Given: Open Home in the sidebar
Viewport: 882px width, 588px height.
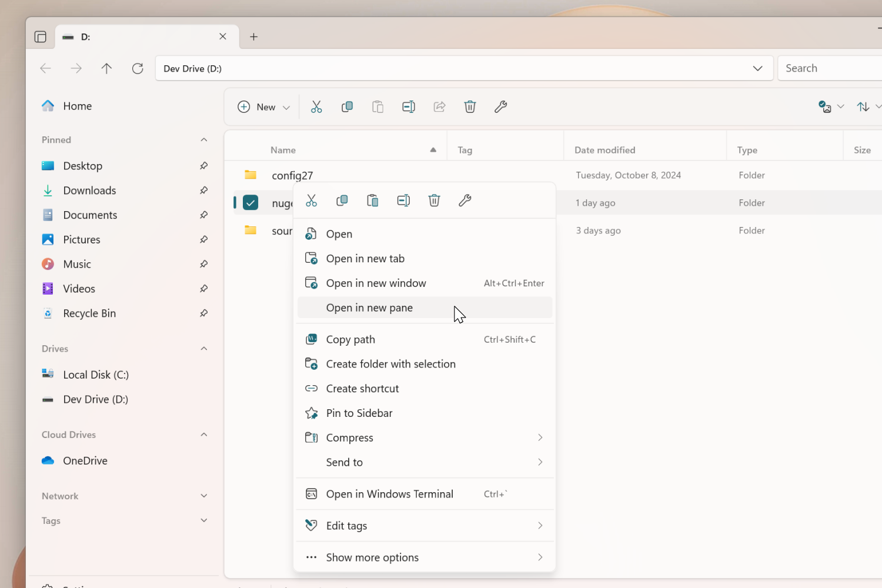Looking at the screenshot, I should click(125, 106).
